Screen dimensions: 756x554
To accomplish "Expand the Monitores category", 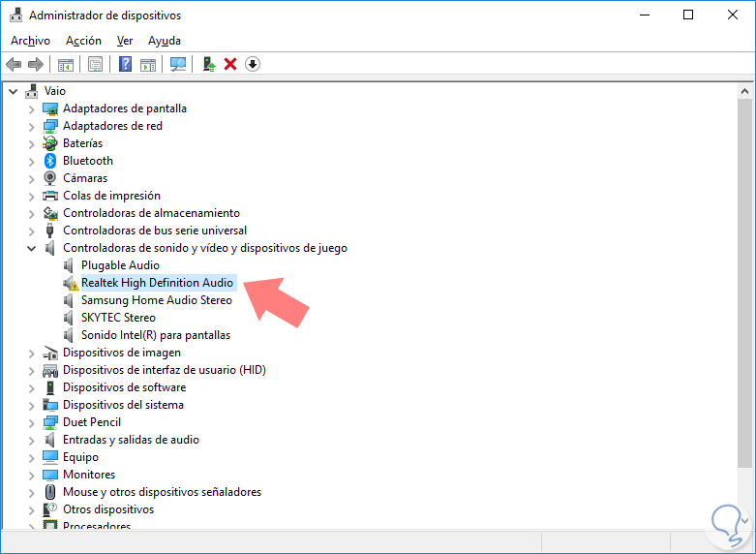I will coord(31,475).
